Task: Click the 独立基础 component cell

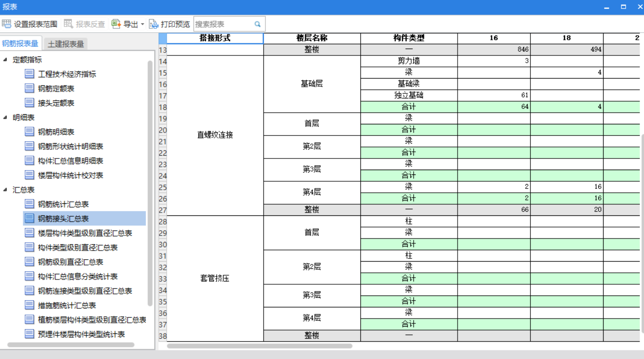Action: (409, 95)
